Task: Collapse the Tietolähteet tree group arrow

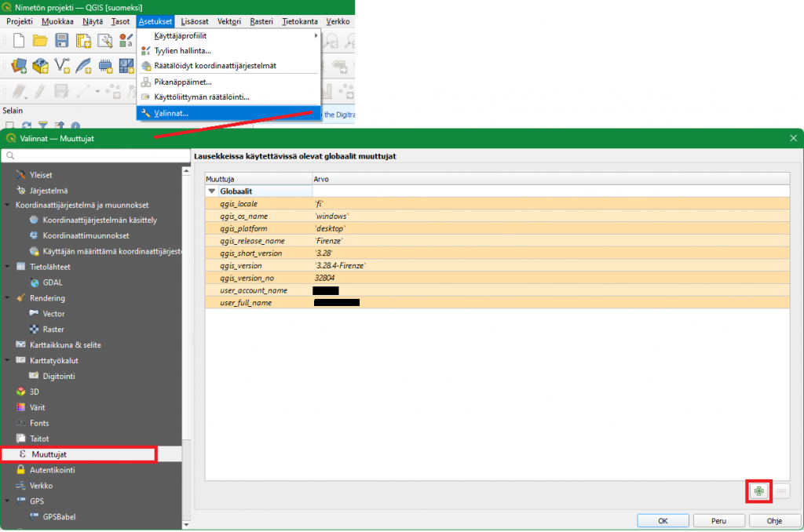Action: pos(7,267)
